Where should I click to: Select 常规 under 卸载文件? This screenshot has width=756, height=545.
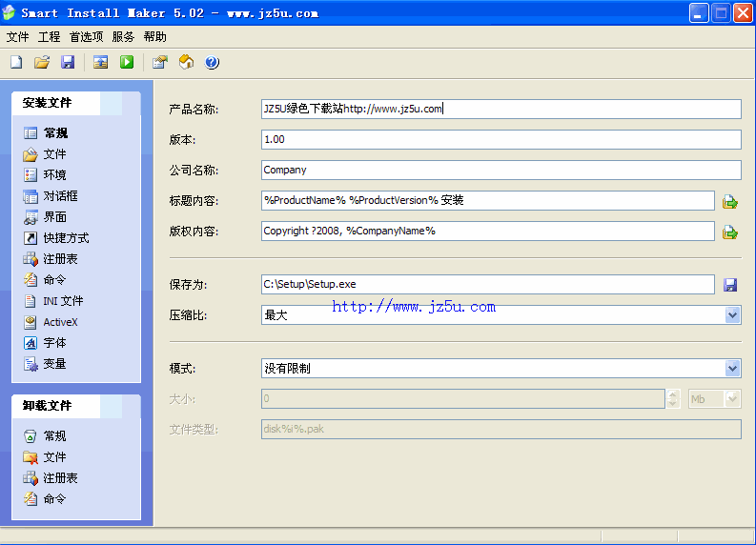(45, 436)
